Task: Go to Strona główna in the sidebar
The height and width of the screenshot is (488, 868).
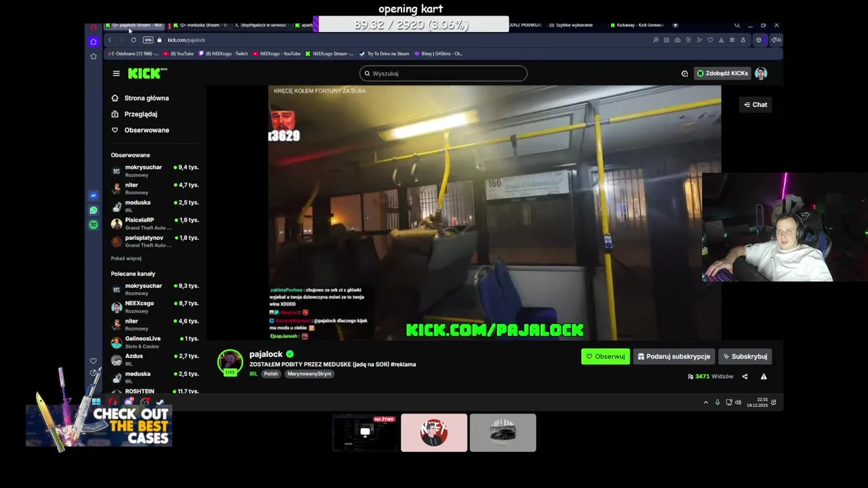Action: click(140, 98)
